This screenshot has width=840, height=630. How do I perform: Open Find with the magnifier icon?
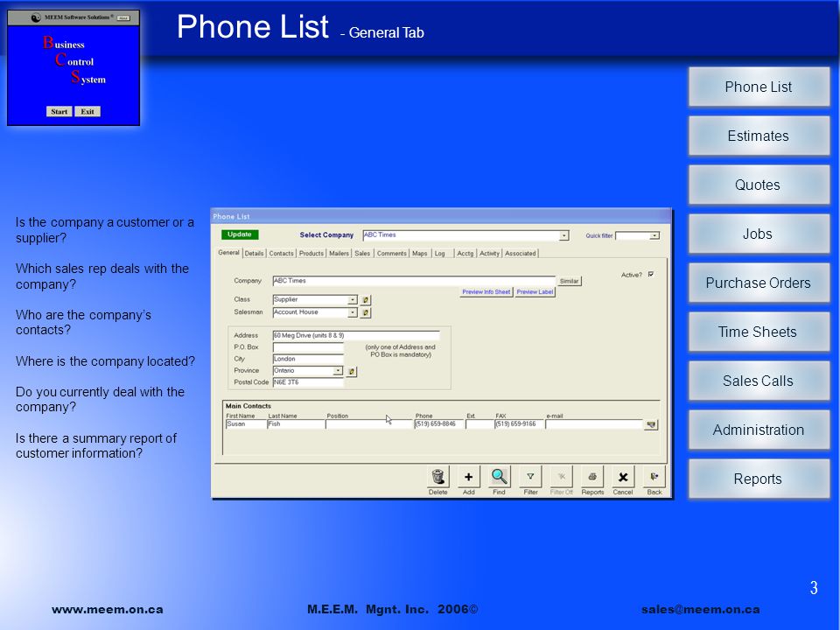(500, 476)
